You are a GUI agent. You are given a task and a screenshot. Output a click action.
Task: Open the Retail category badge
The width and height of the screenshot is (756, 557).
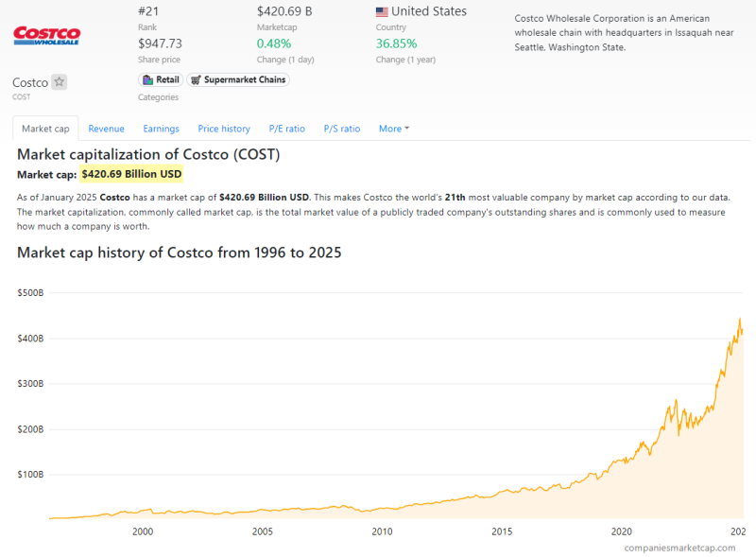[161, 79]
